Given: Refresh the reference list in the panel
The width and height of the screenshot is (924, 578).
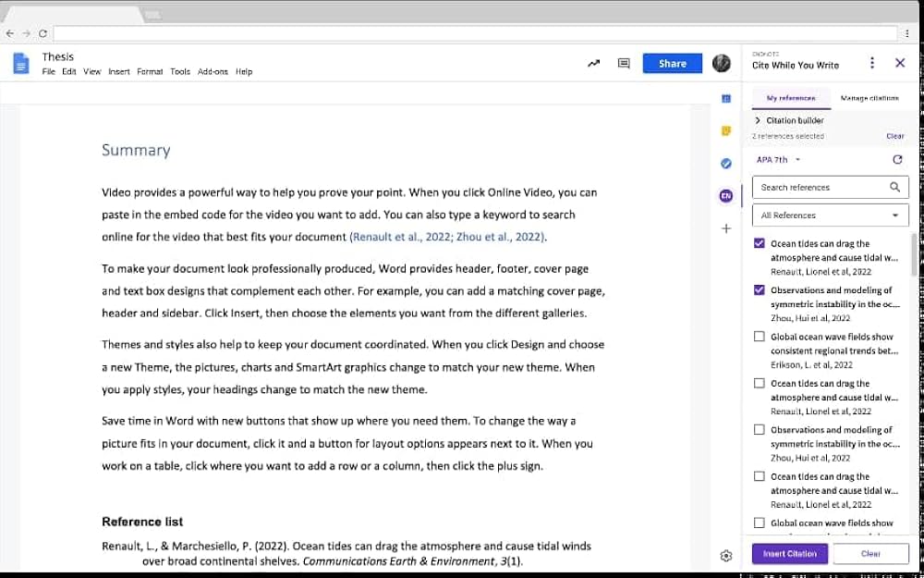Looking at the screenshot, I should [897, 159].
